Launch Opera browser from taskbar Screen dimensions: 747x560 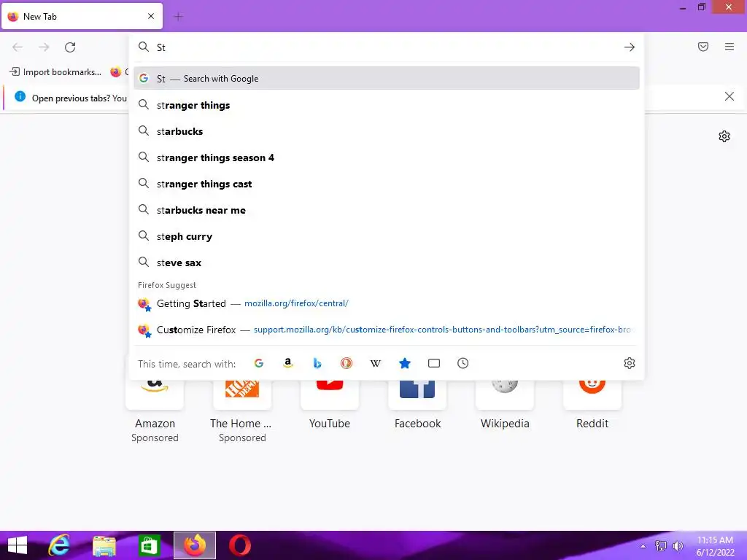(x=239, y=545)
